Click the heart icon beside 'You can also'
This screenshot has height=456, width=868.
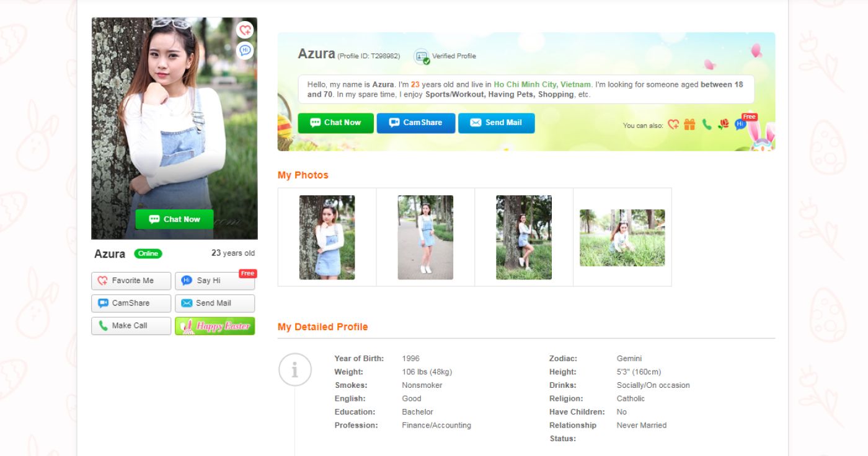(x=673, y=125)
